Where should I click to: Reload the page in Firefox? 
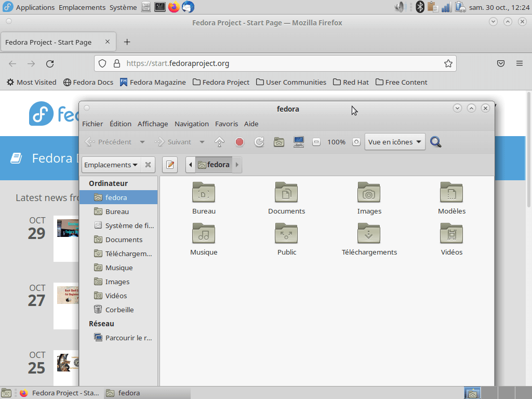click(50, 64)
